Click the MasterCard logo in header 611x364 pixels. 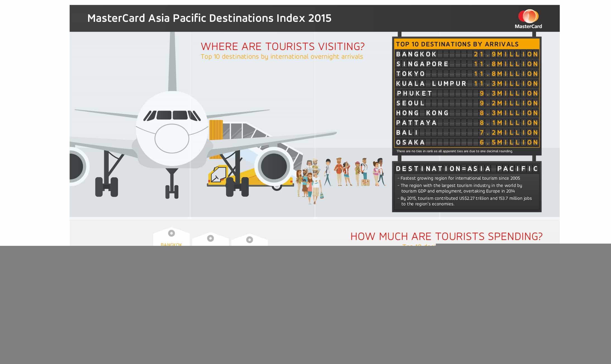(x=528, y=19)
